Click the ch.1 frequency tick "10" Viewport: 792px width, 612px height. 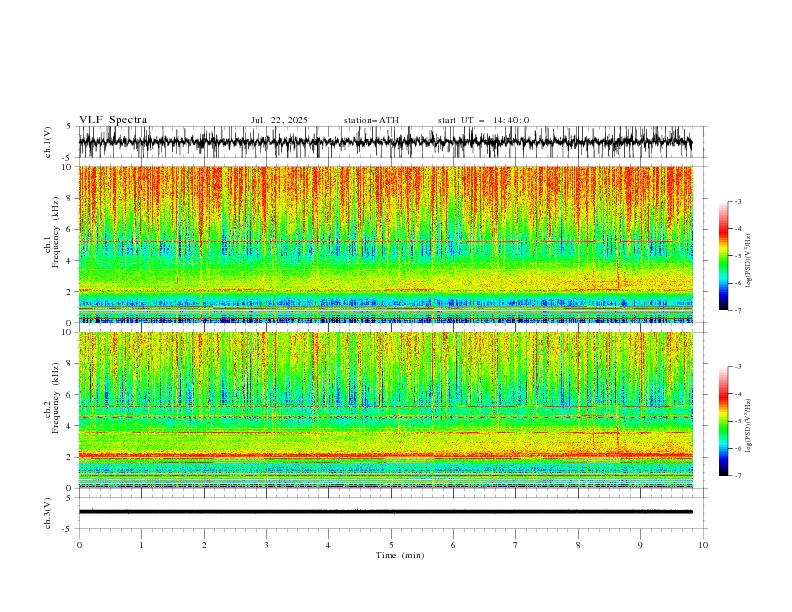[67, 167]
